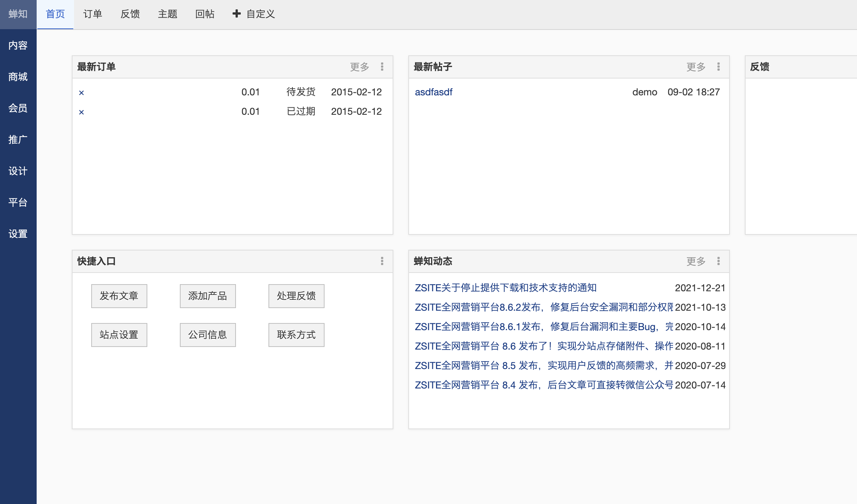The height and width of the screenshot is (504, 857).
Task: Click the 09-02 18:27 post time
Action: [694, 92]
